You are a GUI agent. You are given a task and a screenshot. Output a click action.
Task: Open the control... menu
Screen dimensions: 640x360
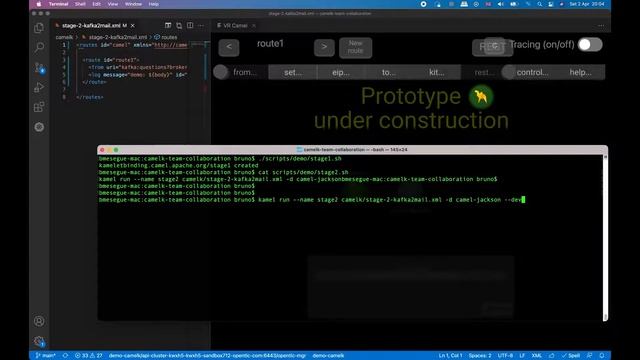tap(532, 72)
